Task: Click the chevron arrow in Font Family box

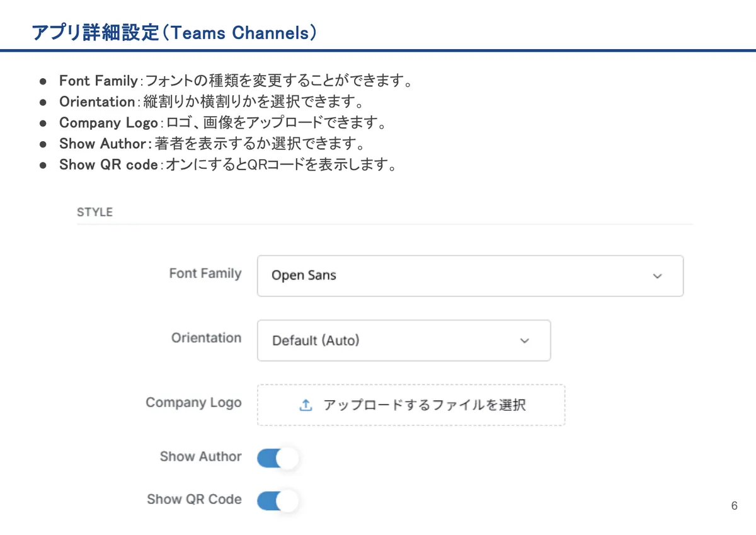Action: coord(657,276)
